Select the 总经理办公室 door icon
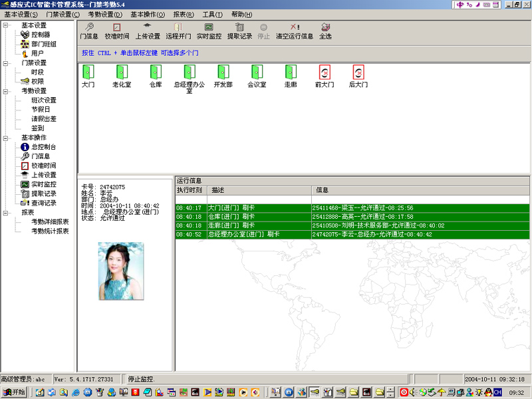 pos(189,72)
